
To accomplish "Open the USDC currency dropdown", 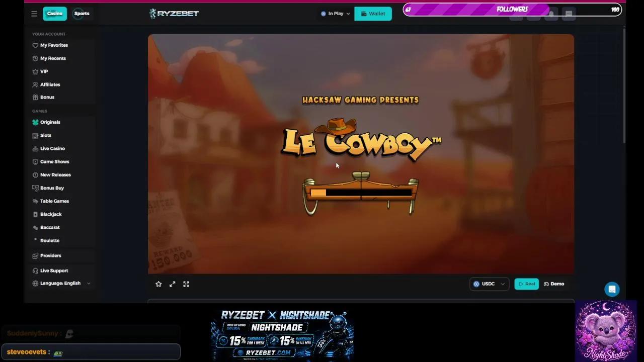I will (x=489, y=284).
